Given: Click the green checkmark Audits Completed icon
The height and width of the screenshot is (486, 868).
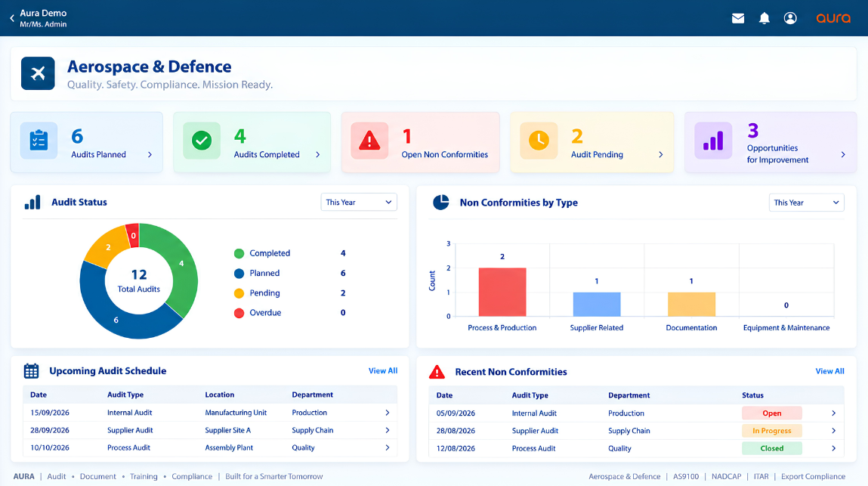Looking at the screenshot, I should (x=202, y=141).
